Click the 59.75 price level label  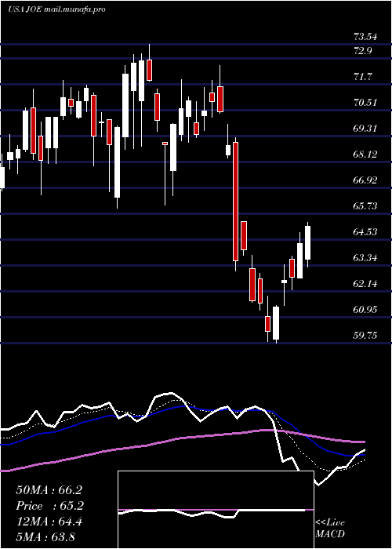(365, 336)
